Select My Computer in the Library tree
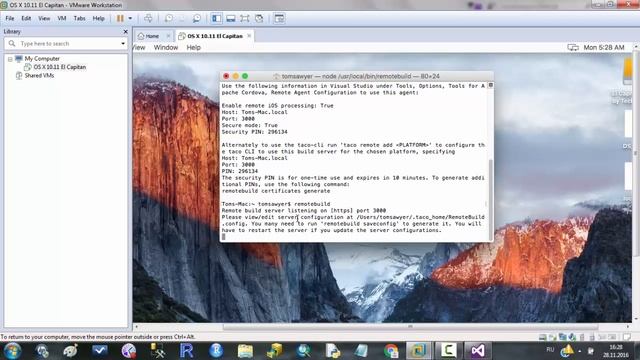The height and width of the screenshot is (360, 640). click(42, 59)
